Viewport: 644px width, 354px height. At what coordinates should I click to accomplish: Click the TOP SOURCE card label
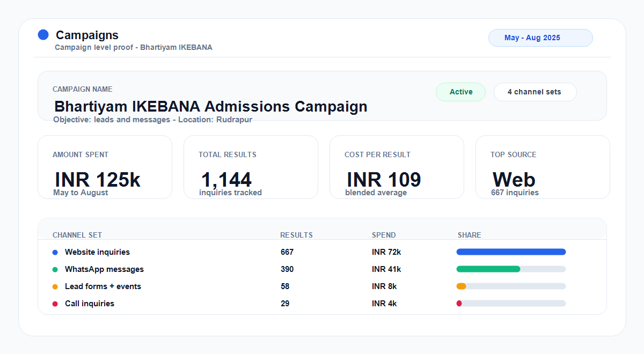click(514, 154)
